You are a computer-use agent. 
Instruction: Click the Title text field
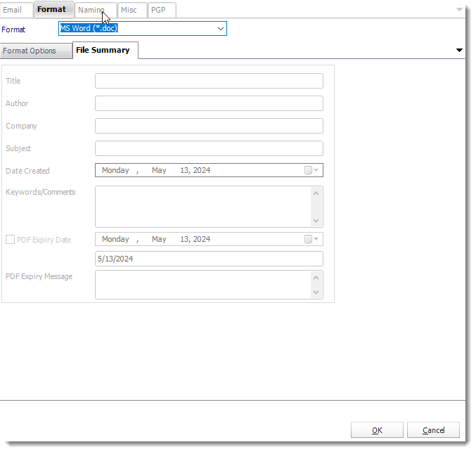(x=209, y=81)
